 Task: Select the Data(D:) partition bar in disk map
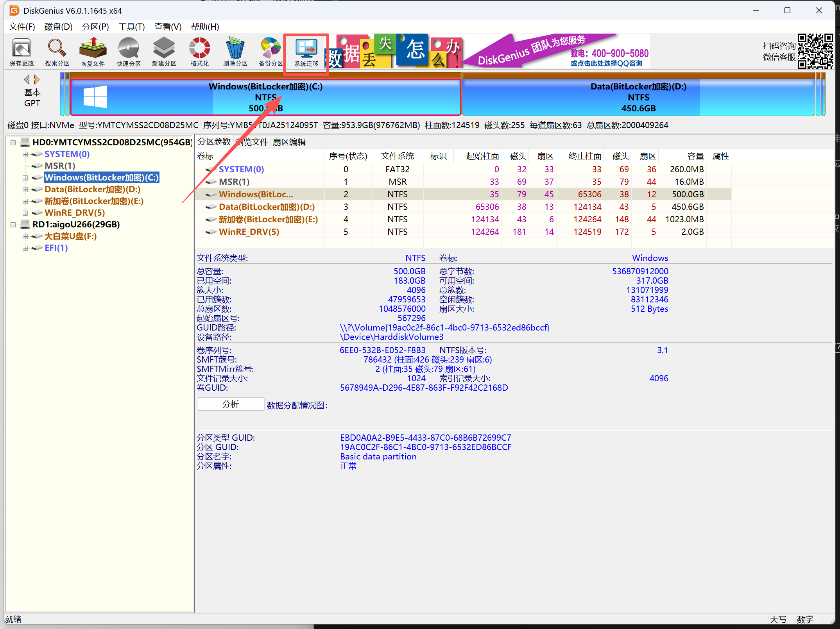click(638, 98)
